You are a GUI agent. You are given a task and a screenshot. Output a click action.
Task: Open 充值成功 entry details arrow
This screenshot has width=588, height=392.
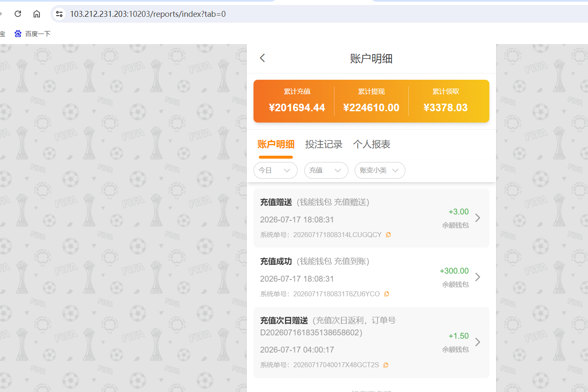click(478, 277)
